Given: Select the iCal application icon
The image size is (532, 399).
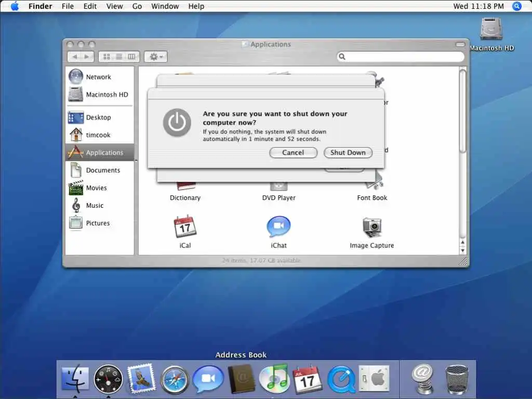Looking at the screenshot, I should click(x=185, y=227).
